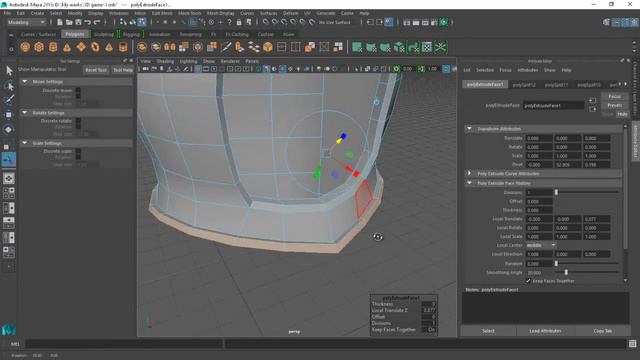Screen dimensions: 640x360
Task: Select the Rotate tool in toolbox
Action: click(x=9, y=130)
